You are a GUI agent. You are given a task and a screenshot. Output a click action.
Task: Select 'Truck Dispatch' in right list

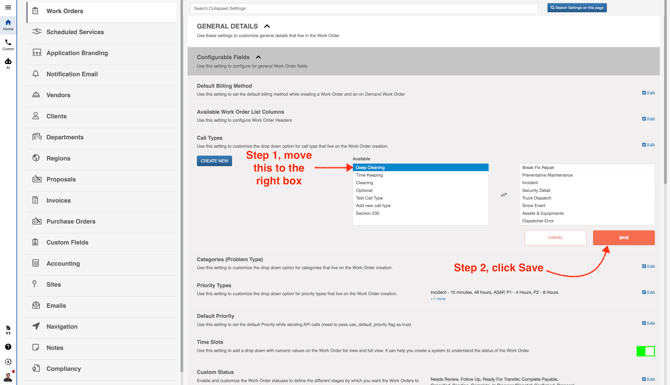pos(587,198)
